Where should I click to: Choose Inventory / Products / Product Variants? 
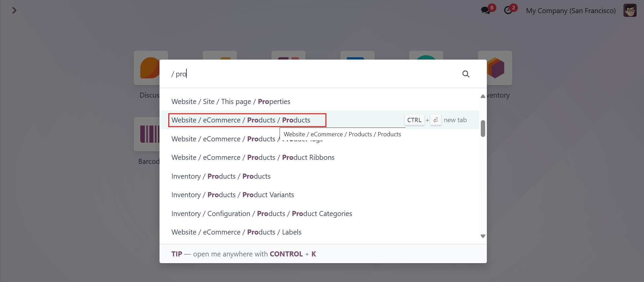point(319,195)
